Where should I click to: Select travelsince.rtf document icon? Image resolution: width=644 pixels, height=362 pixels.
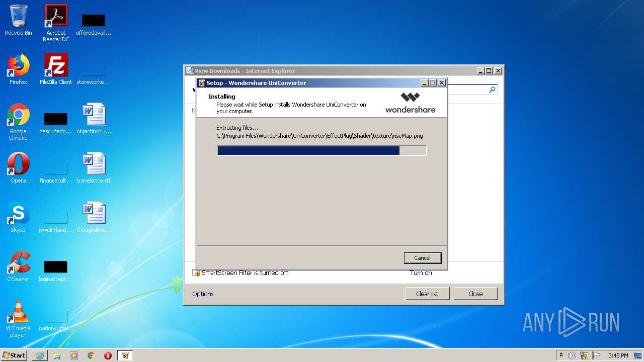coord(94,168)
